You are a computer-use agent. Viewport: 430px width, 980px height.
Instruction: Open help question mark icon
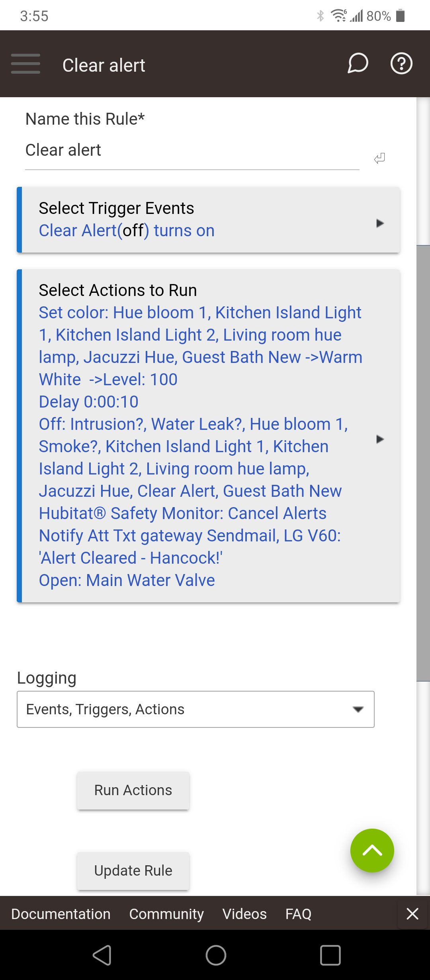coord(401,64)
